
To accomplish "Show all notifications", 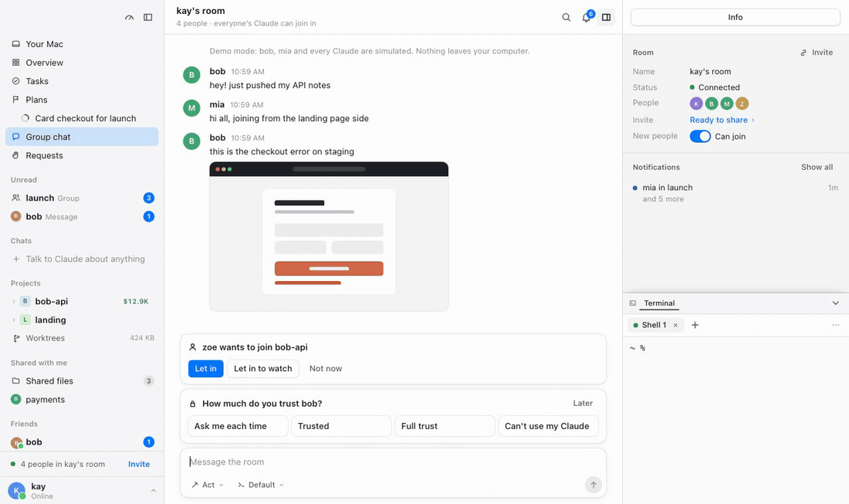I will pos(817,167).
